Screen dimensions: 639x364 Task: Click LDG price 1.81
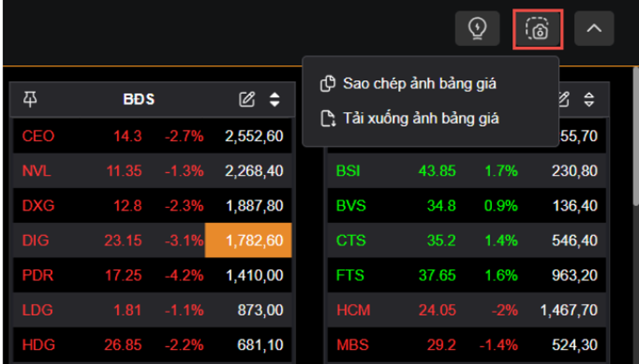tap(127, 310)
